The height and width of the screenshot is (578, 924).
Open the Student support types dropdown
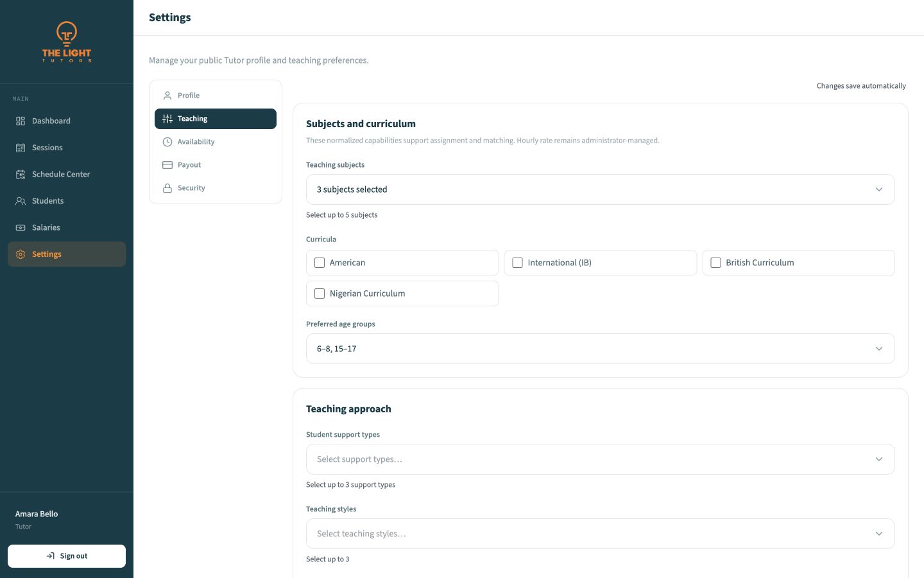click(x=601, y=459)
